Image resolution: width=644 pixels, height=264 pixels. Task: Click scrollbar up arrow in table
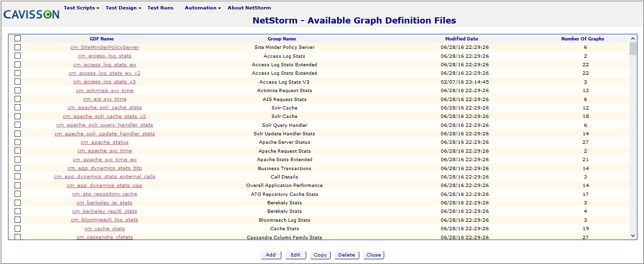pos(633,39)
